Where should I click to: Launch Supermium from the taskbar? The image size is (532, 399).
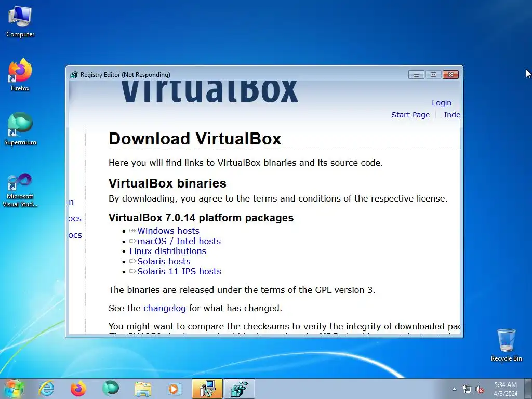pos(111,389)
